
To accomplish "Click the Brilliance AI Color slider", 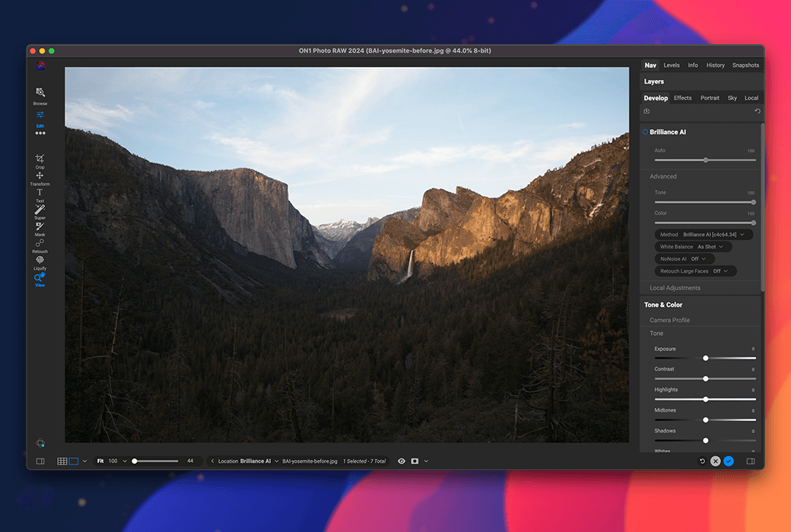I will coord(705,223).
